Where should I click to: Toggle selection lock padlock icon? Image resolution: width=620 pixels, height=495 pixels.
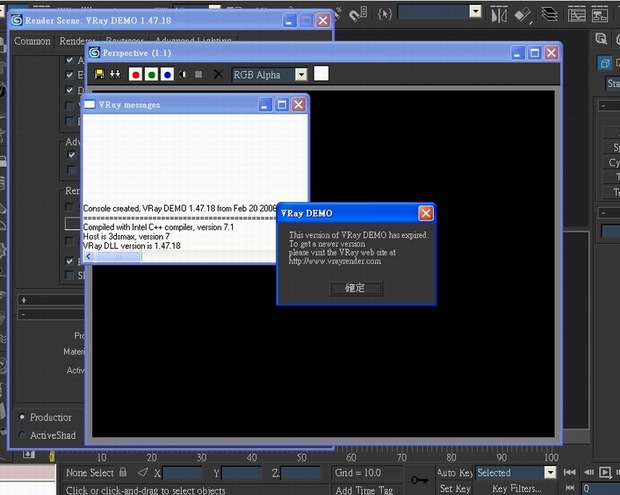123,472
